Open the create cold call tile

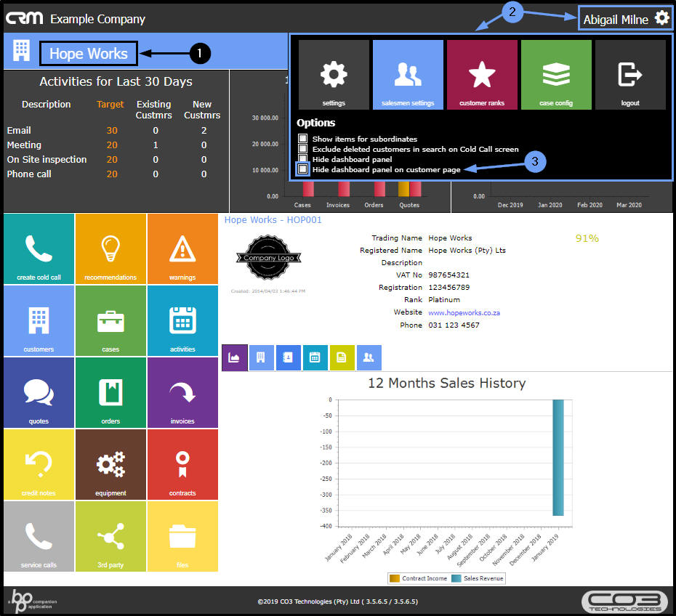pyautogui.click(x=39, y=249)
